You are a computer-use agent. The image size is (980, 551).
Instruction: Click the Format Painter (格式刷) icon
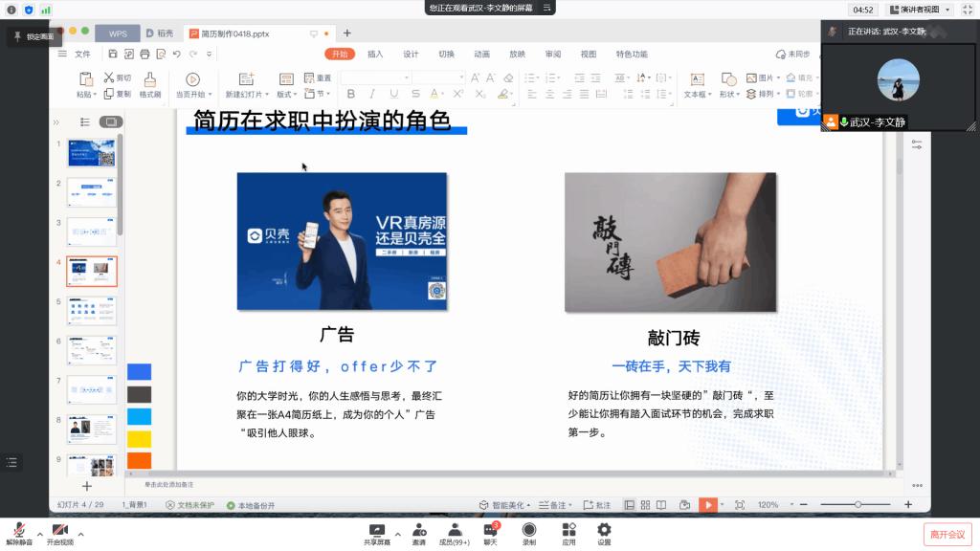tap(150, 80)
